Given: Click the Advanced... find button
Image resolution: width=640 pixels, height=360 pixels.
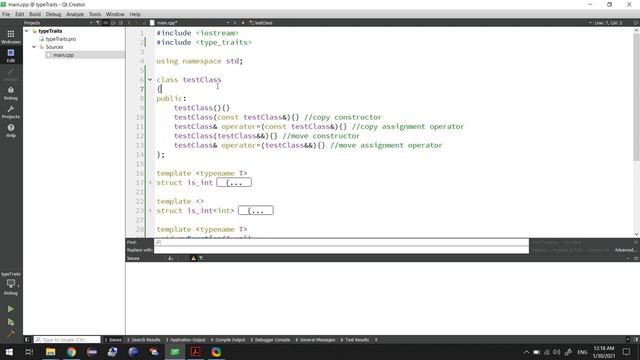Looking at the screenshot, I should point(625,250).
